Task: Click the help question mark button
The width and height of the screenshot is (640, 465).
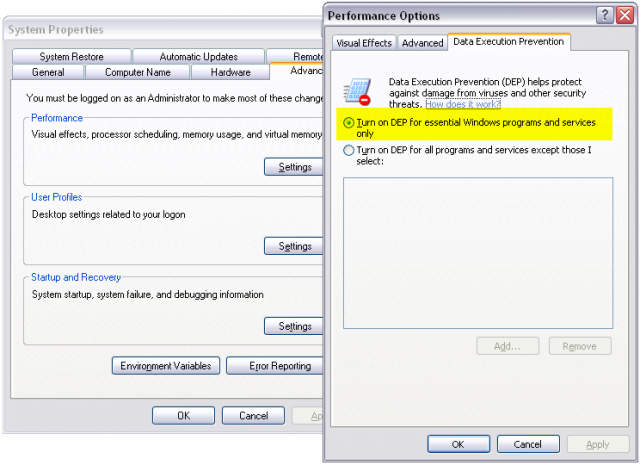Action: 605,16
